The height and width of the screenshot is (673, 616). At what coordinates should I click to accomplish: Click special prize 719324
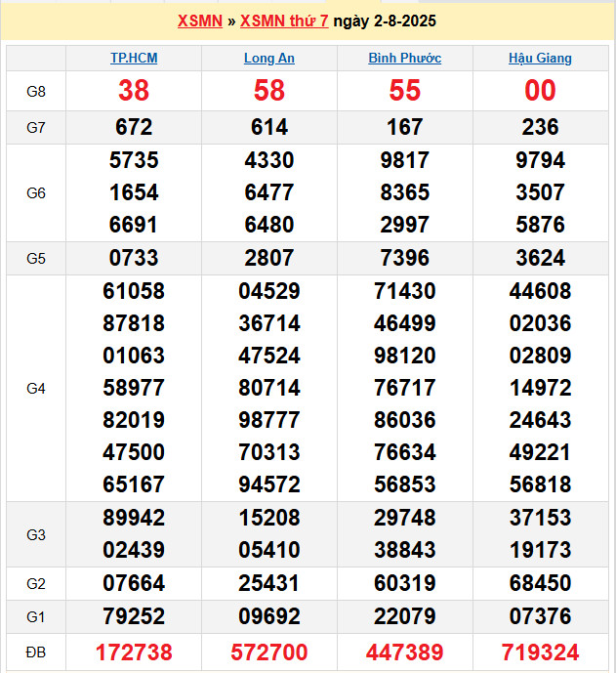pyautogui.click(x=540, y=652)
